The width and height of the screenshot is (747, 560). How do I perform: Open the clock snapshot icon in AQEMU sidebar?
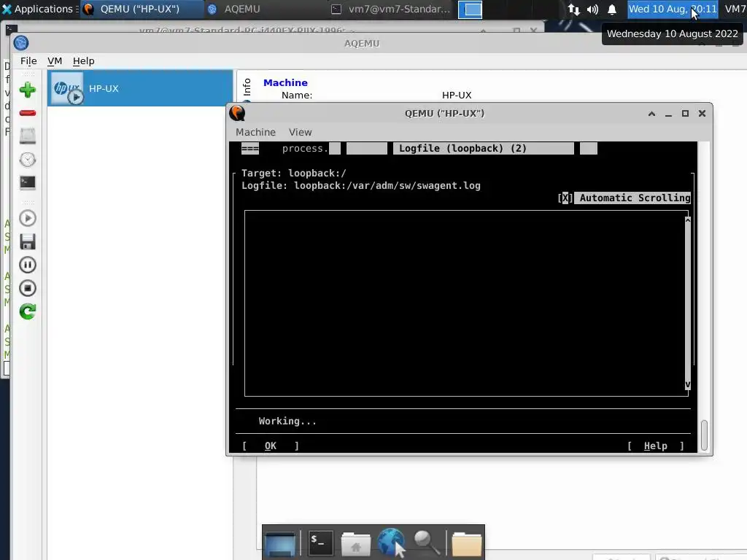[x=27, y=160]
